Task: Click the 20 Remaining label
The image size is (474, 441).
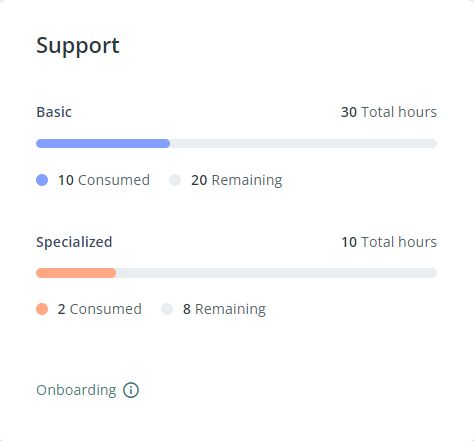Action: pyautogui.click(x=237, y=180)
